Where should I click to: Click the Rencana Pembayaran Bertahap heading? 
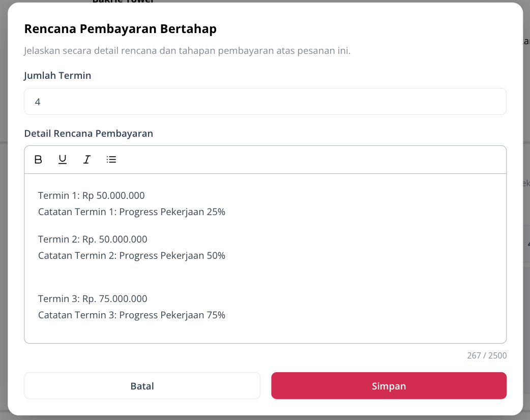tap(121, 28)
